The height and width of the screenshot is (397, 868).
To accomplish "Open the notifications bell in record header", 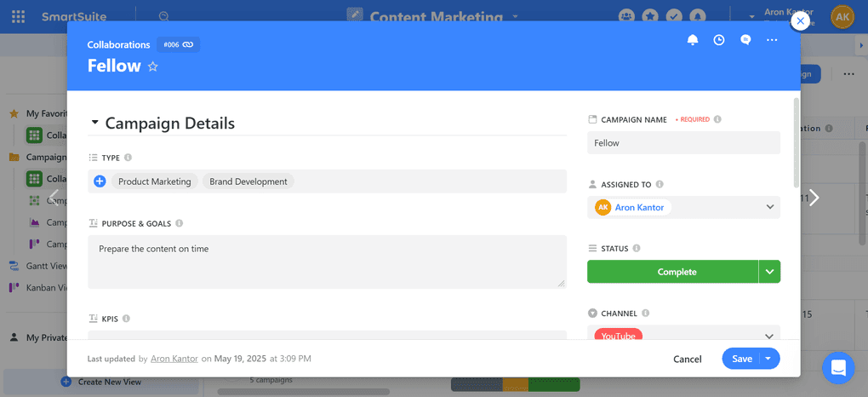I will tap(692, 40).
